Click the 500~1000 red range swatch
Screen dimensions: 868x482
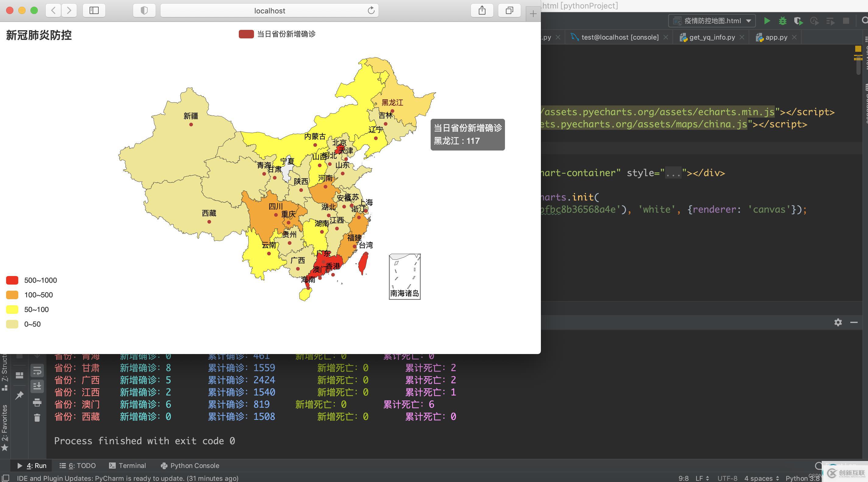(12, 280)
